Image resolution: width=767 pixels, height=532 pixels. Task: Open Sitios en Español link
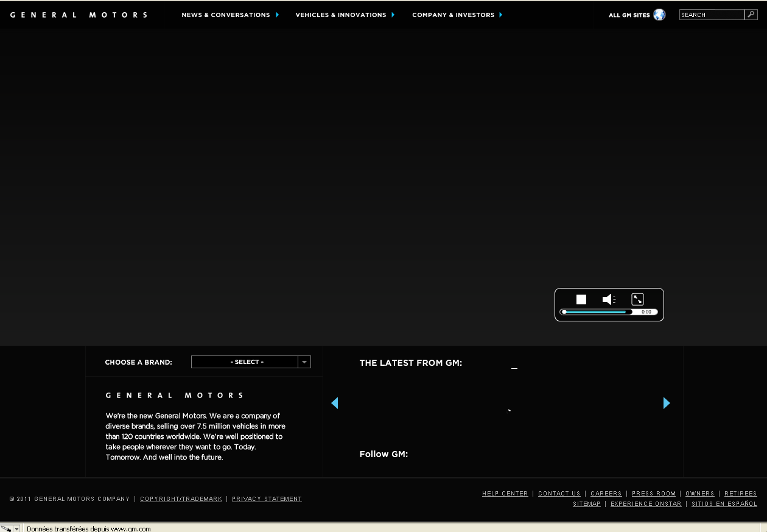724,504
